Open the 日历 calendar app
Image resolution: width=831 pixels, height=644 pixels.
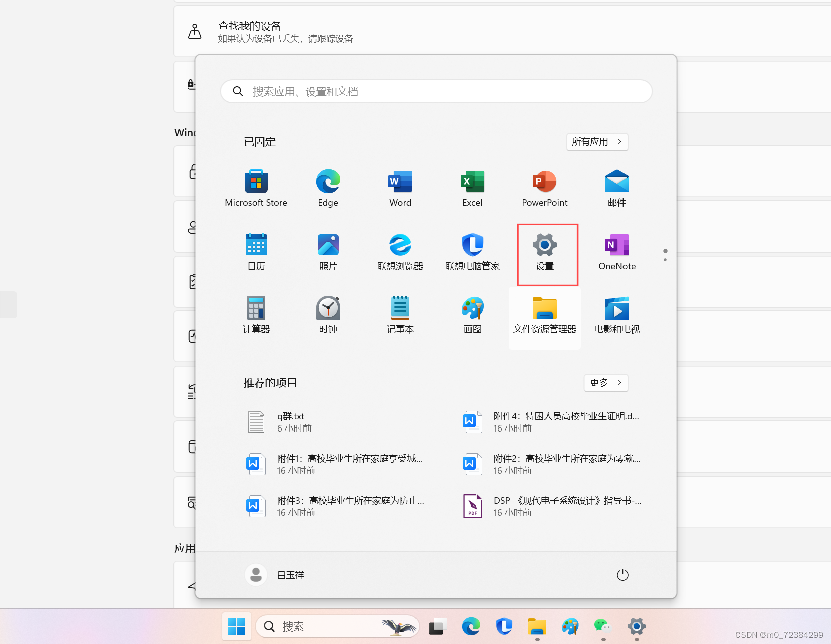[256, 252]
